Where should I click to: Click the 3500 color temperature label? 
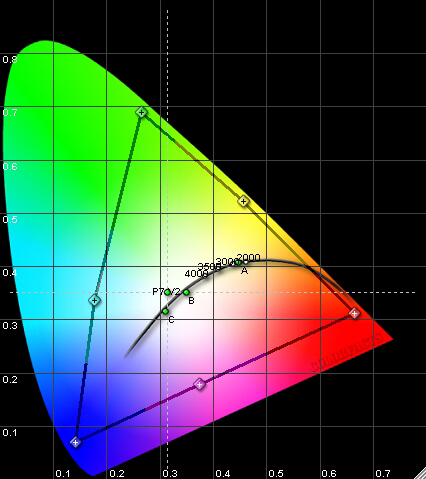209,267
